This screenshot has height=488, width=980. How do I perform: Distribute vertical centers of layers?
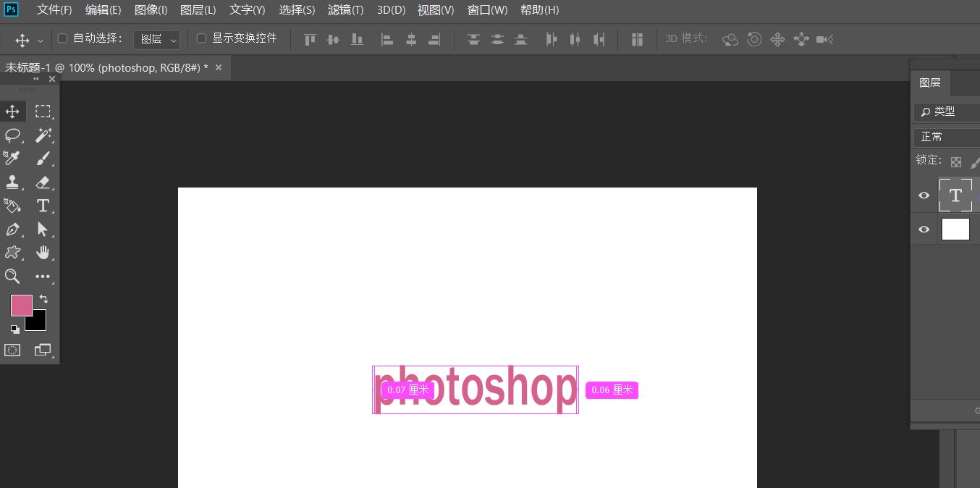point(497,39)
